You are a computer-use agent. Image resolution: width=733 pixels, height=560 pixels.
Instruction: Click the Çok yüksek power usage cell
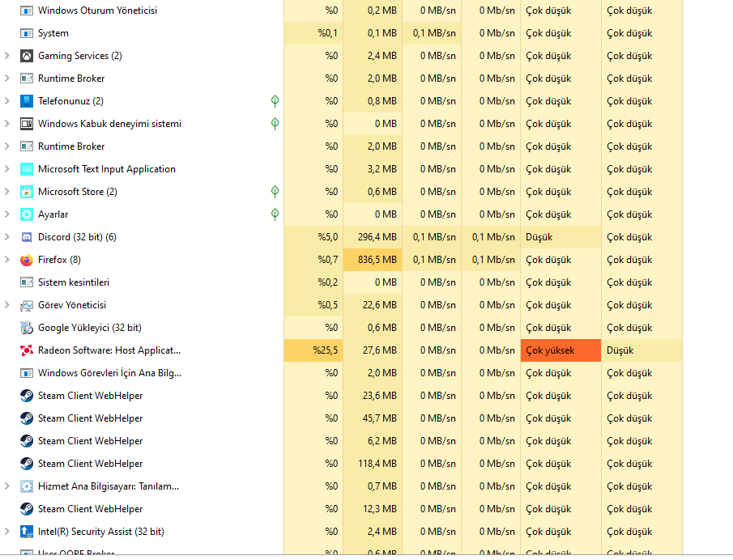tap(560, 350)
